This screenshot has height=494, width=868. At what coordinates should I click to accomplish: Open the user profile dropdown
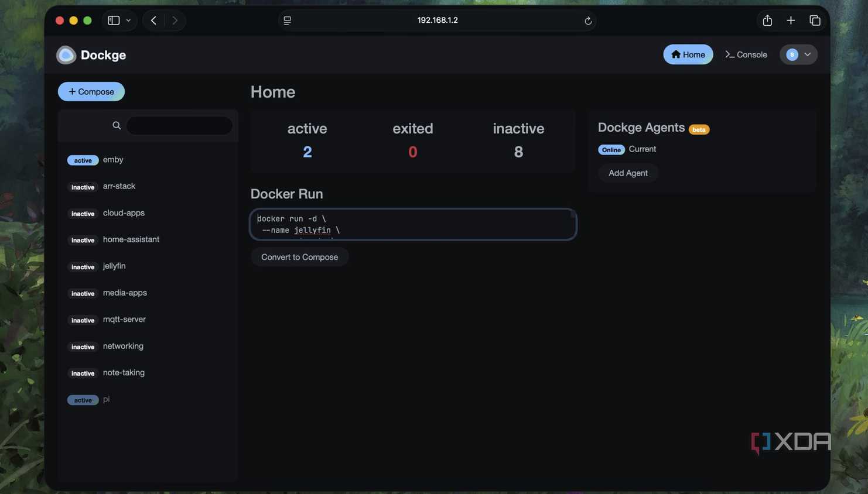coord(799,54)
